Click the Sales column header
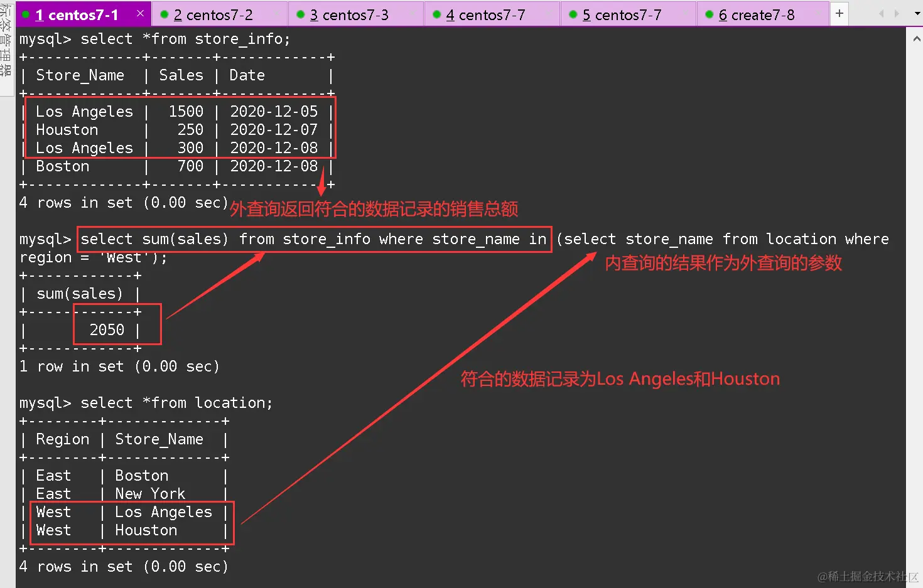 [x=181, y=75]
